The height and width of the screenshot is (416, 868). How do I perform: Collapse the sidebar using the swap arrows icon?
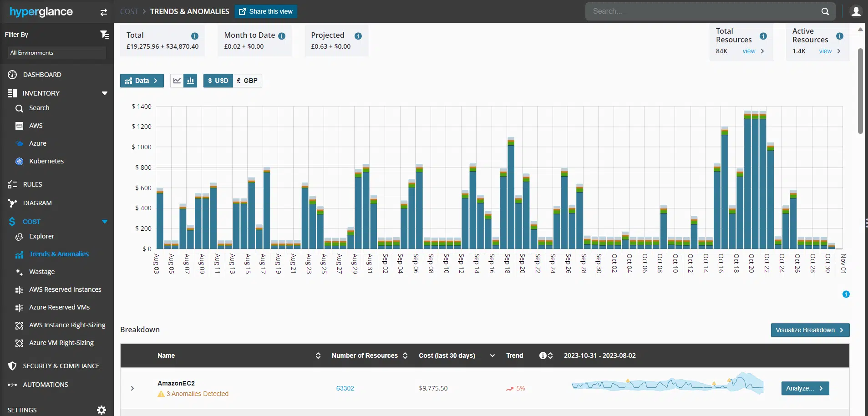(x=104, y=12)
